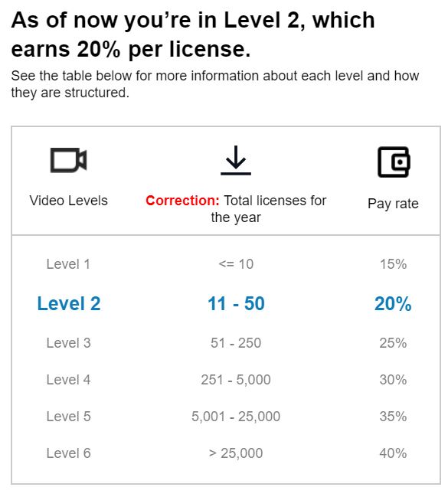Click the Level 5 row label

(68, 417)
